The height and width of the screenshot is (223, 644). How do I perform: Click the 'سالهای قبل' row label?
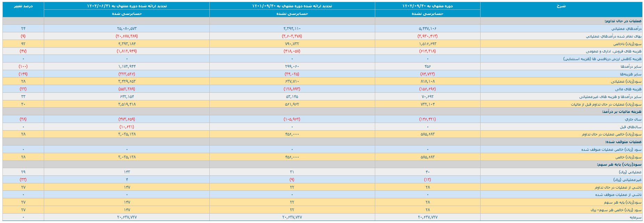click(630, 127)
